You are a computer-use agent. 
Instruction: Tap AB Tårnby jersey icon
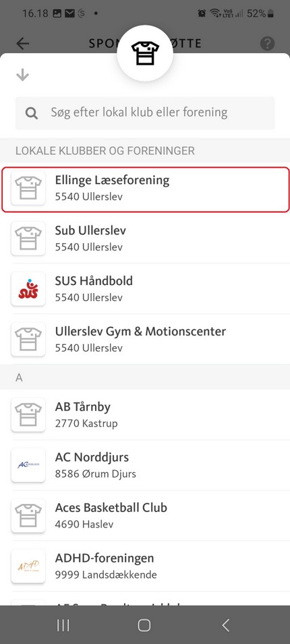[28, 414]
